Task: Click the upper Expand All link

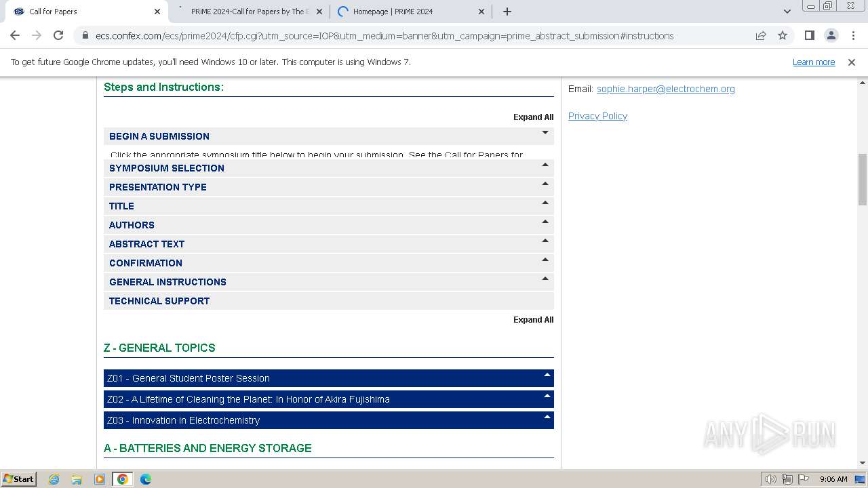Action: click(533, 117)
